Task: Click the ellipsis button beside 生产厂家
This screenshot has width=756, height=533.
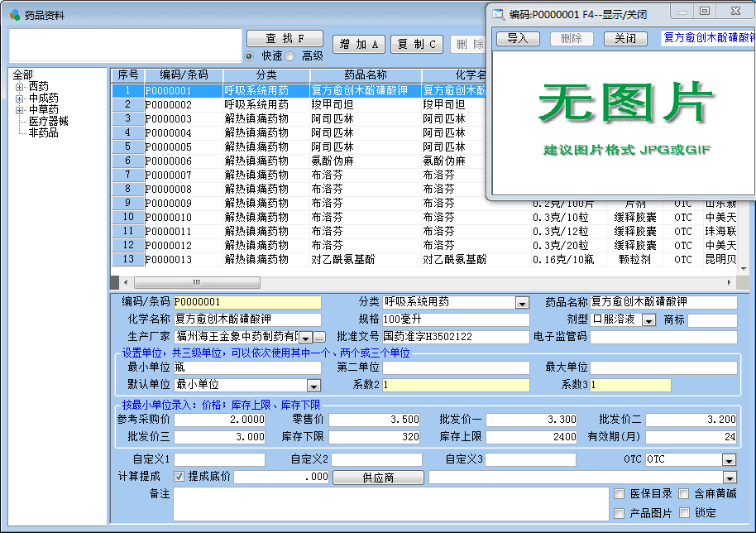Action: [x=319, y=338]
